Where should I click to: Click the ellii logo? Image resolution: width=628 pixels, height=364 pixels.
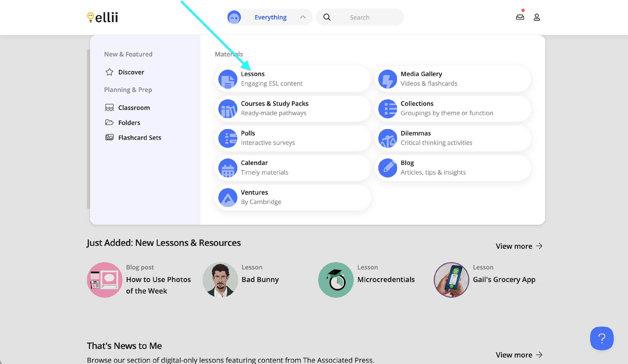tap(102, 17)
